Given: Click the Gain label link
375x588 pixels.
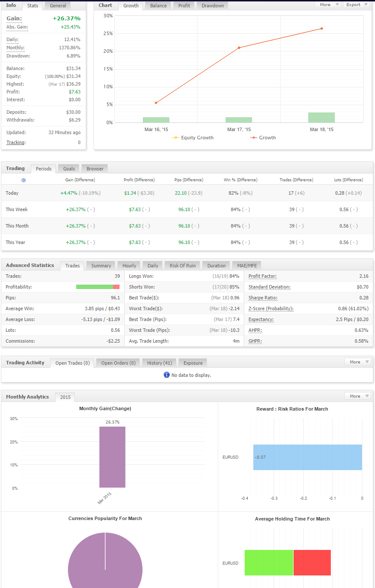Looking at the screenshot, I should point(14,19).
